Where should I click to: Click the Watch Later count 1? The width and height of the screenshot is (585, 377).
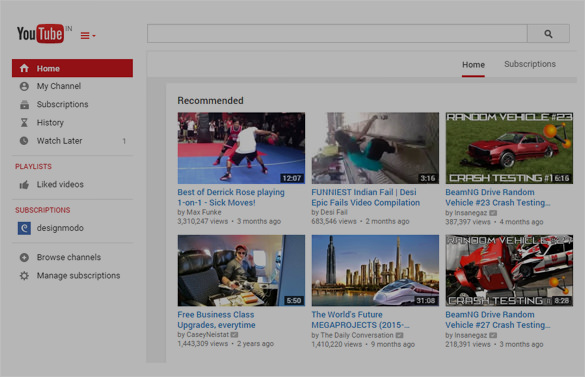(124, 141)
